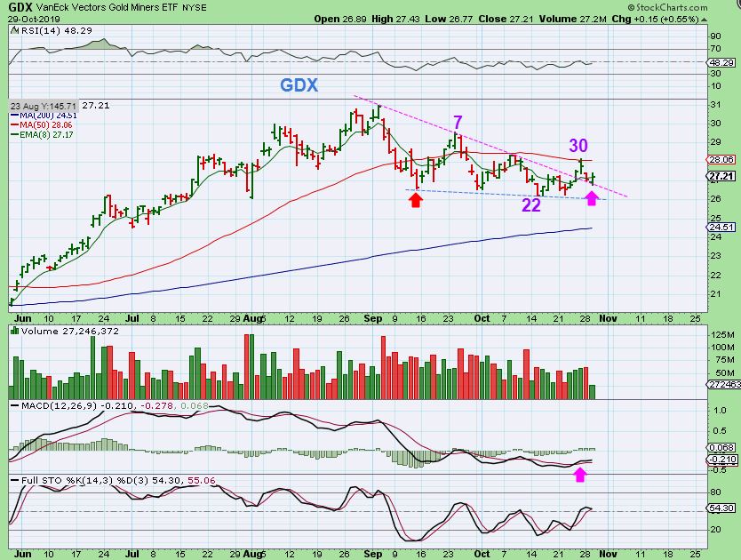Click the black line marker before Full STO
This screenshot has width=741, height=560.
pos(14,481)
